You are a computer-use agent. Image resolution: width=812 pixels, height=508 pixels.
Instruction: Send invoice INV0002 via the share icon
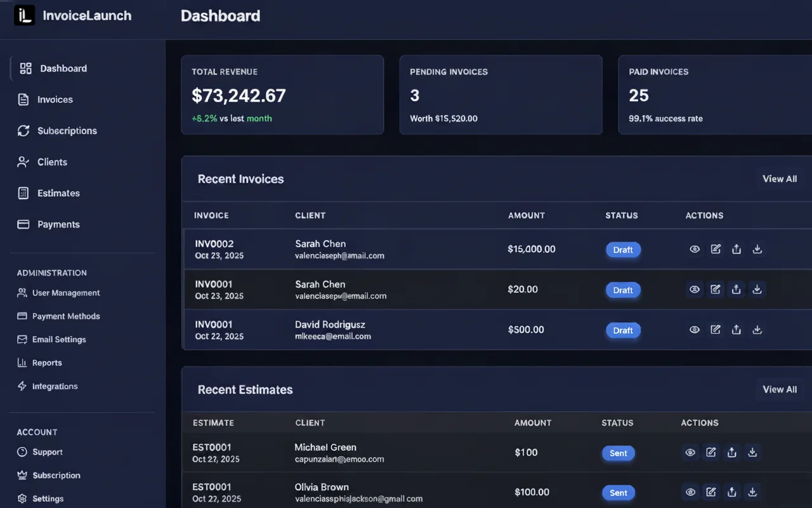point(737,249)
